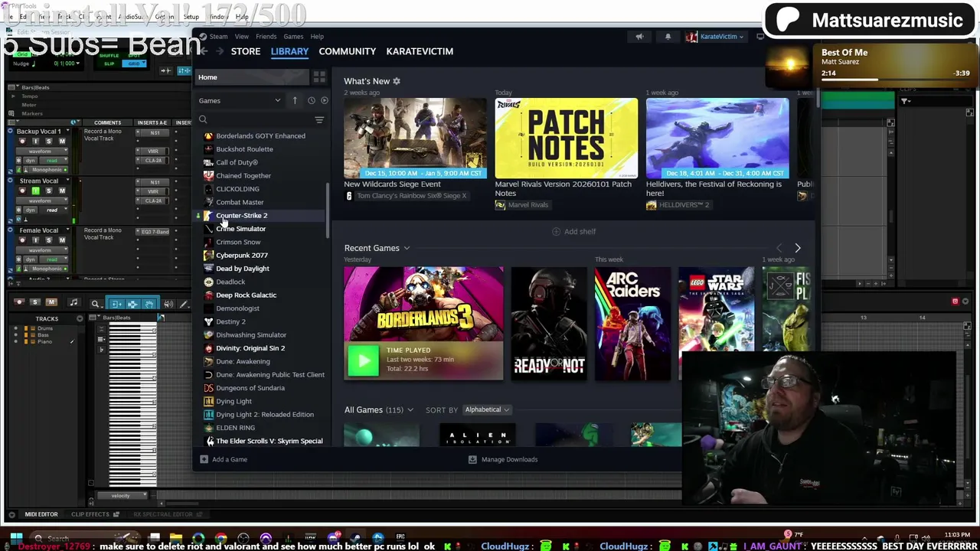Screen dimensions: 980x551
Task: Click the recent activity clock icon in the sidebar
Action: 311,100
